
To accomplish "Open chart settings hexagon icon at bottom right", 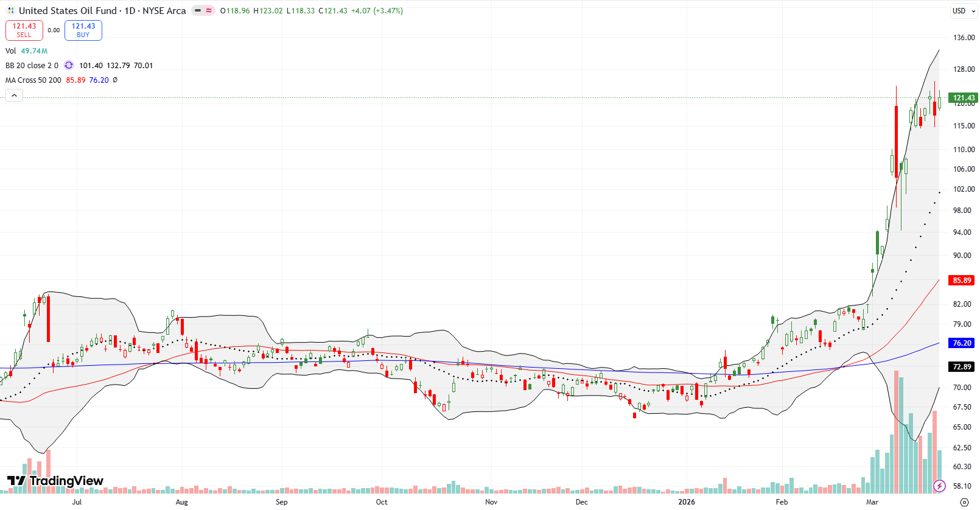I will click(964, 502).
